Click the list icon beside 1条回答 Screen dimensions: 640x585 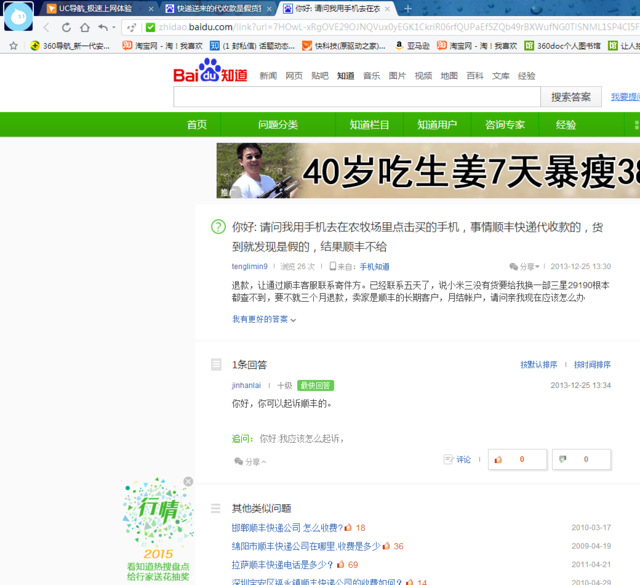click(216, 365)
